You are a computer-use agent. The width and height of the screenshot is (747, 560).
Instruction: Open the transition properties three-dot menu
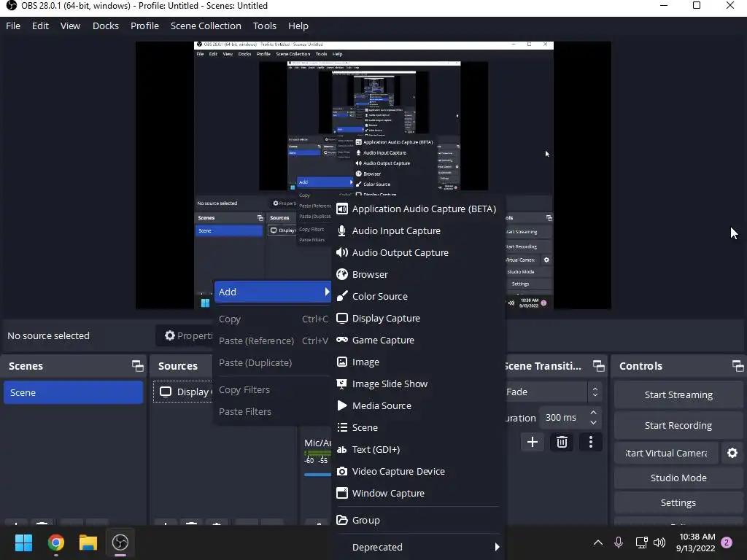(591, 443)
